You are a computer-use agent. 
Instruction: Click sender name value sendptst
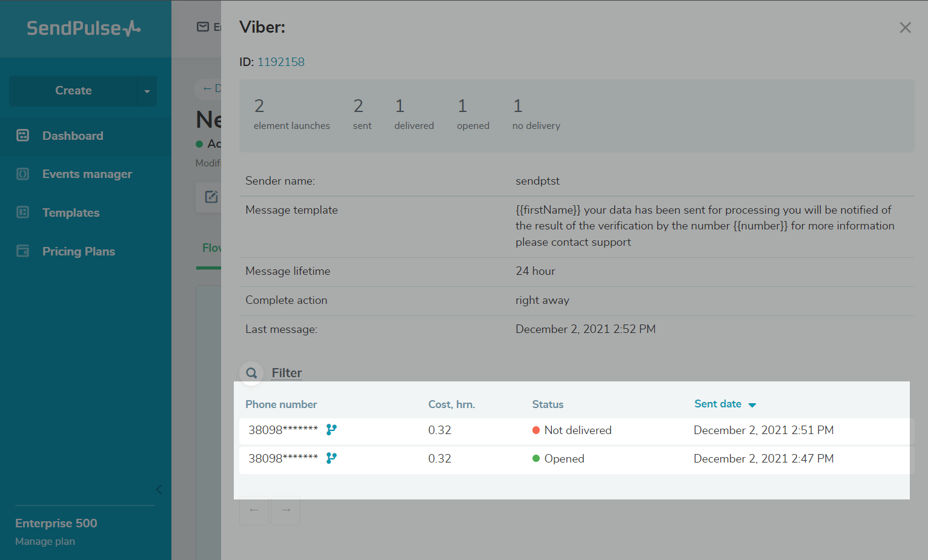click(x=537, y=181)
